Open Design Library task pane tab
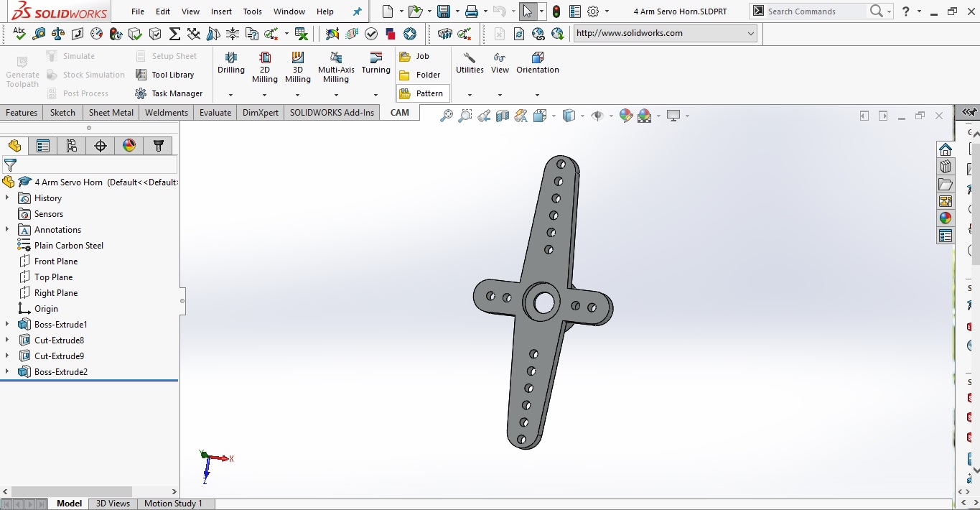The image size is (980, 510). tap(946, 167)
